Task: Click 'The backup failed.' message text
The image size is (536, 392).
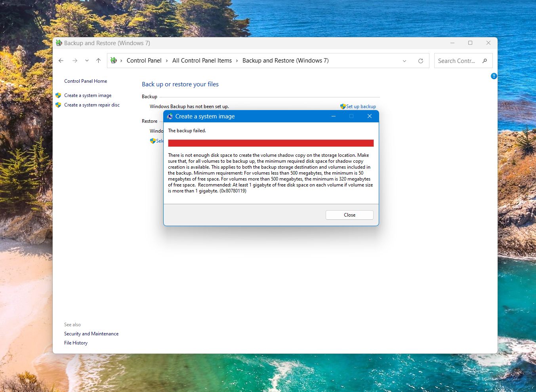Action: point(187,131)
